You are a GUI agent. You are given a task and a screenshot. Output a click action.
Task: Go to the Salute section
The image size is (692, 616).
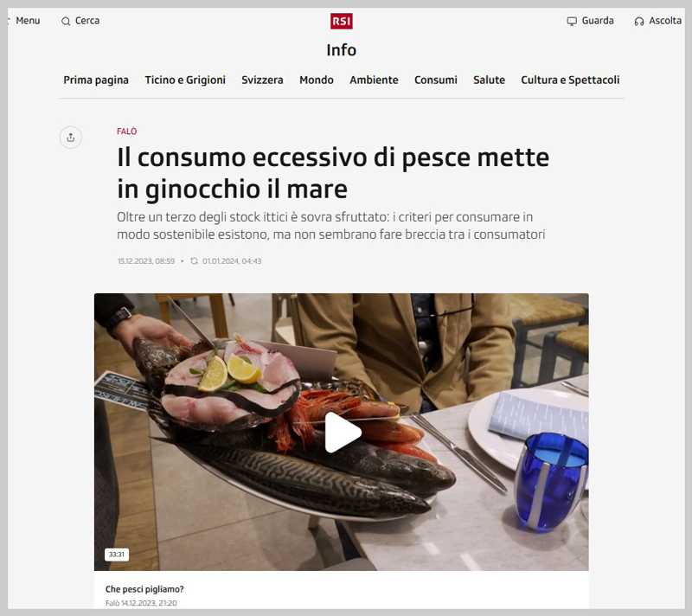point(489,80)
